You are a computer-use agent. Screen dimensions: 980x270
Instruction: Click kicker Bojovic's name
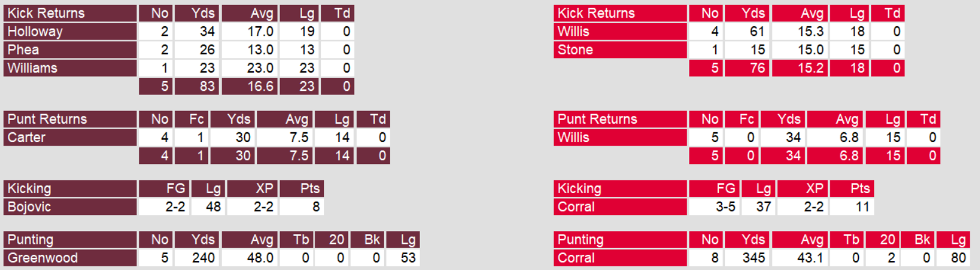click(29, 207)
